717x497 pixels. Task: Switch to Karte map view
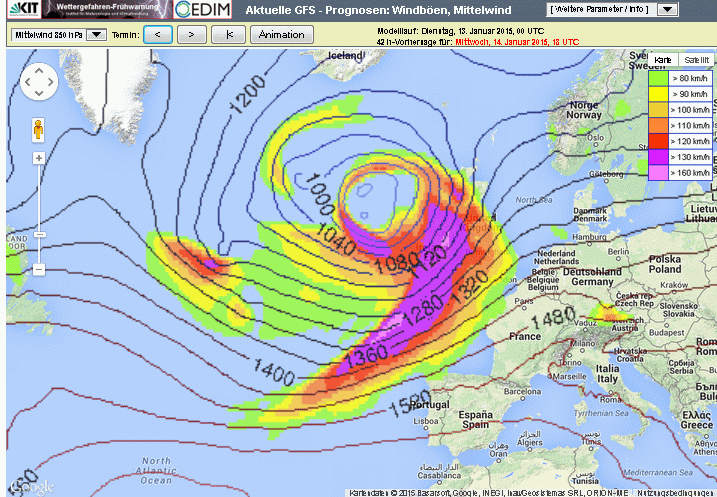click(662, 60)
